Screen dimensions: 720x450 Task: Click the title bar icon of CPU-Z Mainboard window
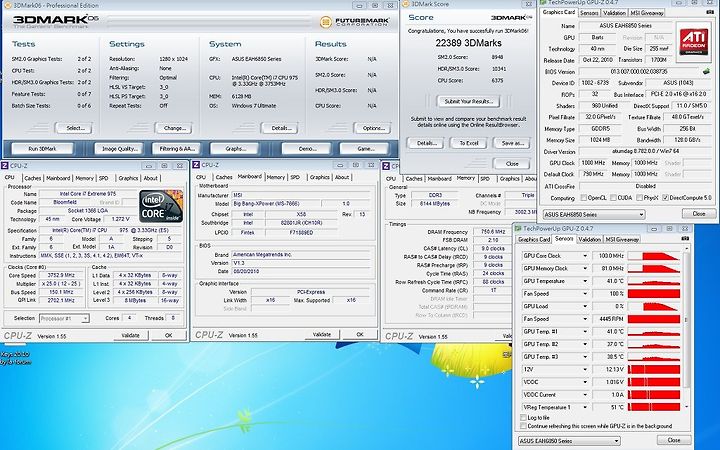(196, 165)
